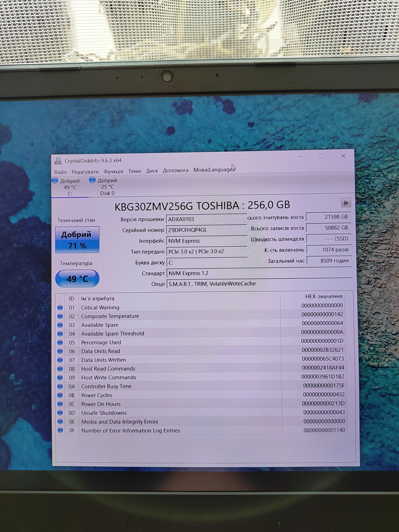
Task: Open the Допомога menu
Action: click(x=176, y=170)
